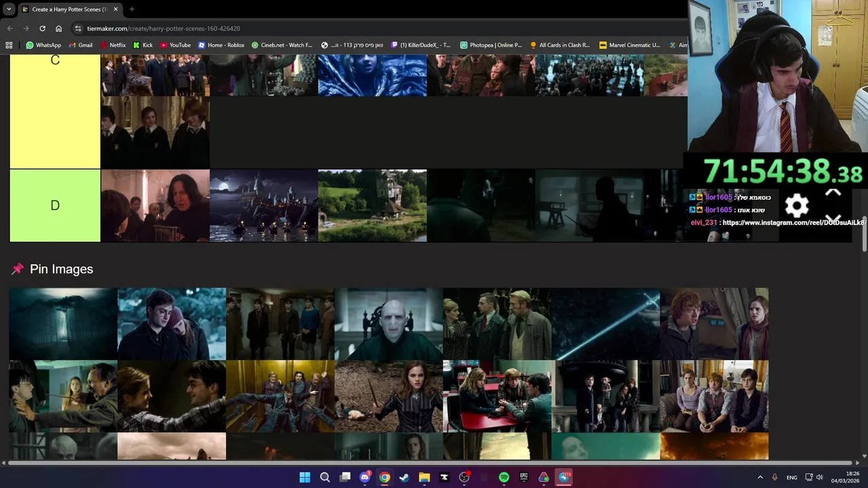This screenshot has height=488, width=868.
Task: Open the WhatsApp bookmark
Action: click(x=43, y=45)
